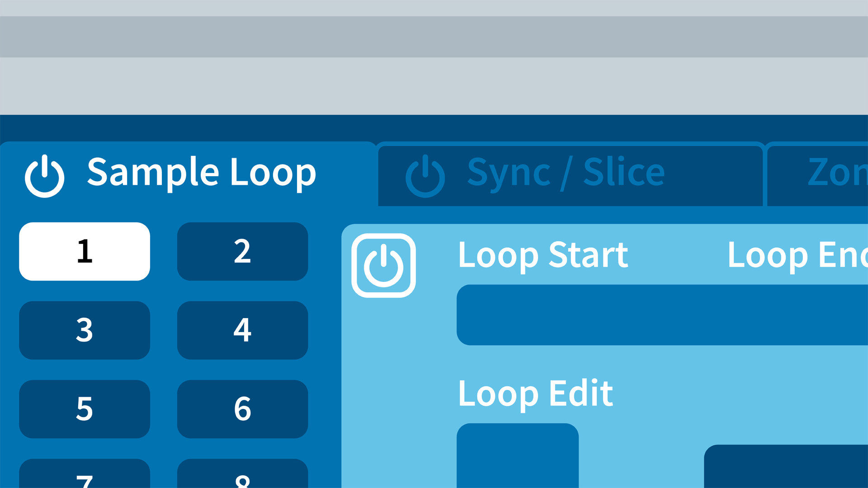Pick loop slot 4
This screenshot has width=868, height=488.
[242, 330]
